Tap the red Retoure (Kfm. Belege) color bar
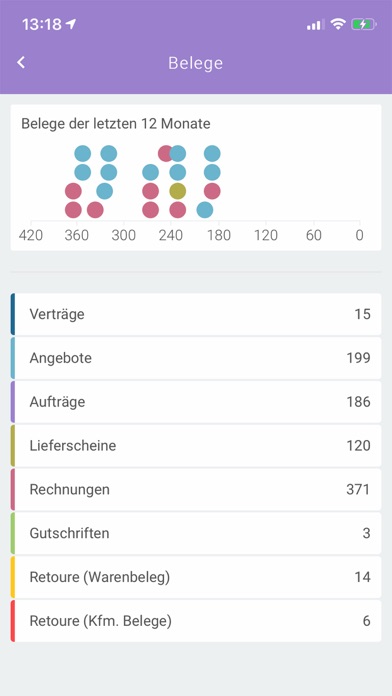The image size is (392, 696). click(x=13, y=621)
